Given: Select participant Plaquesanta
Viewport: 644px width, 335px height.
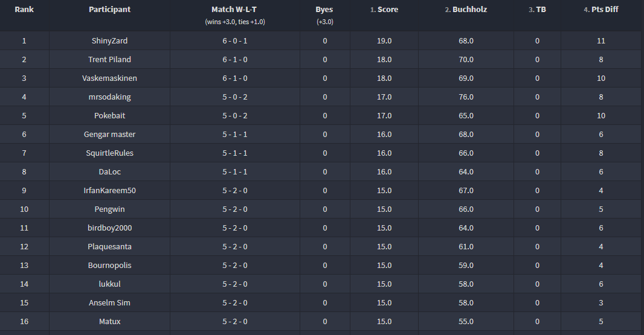Looking at the screenshot, I should point(110,247).
